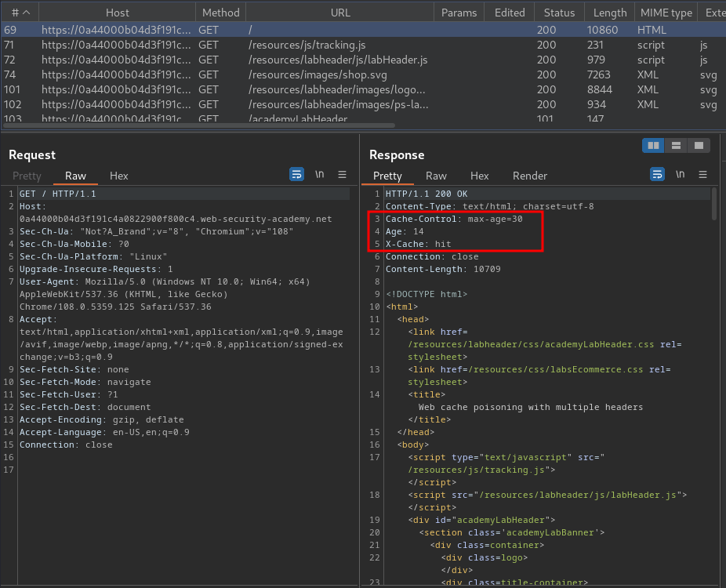
Task: Click the labsEcommerce.css link in response
Action: pyautogui.click(x=556, y=369)
